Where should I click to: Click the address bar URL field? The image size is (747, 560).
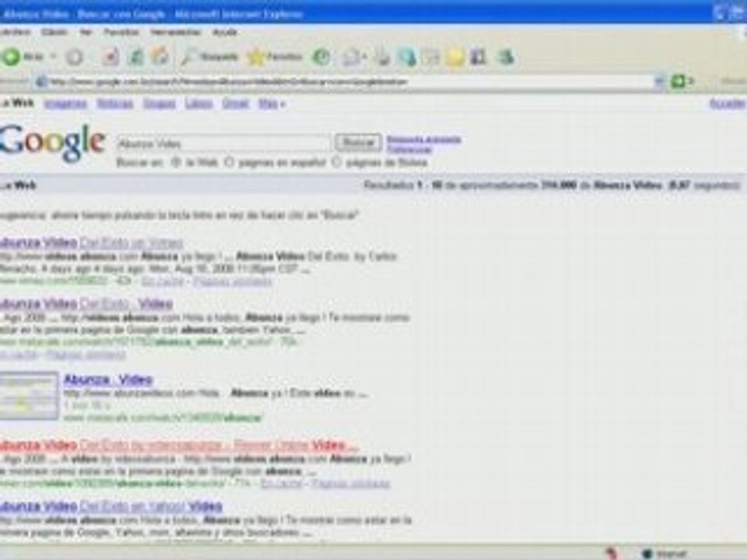(x=350, y=82)
